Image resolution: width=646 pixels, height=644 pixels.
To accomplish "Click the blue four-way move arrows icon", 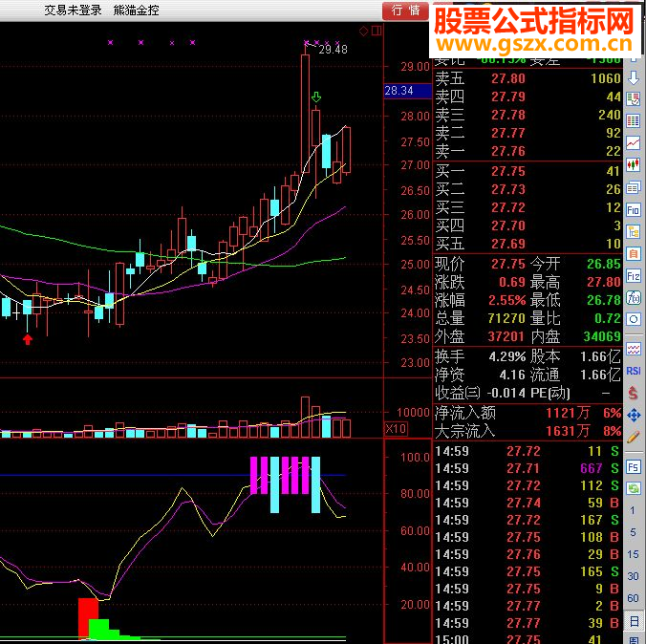I will [x=634, y=415].
